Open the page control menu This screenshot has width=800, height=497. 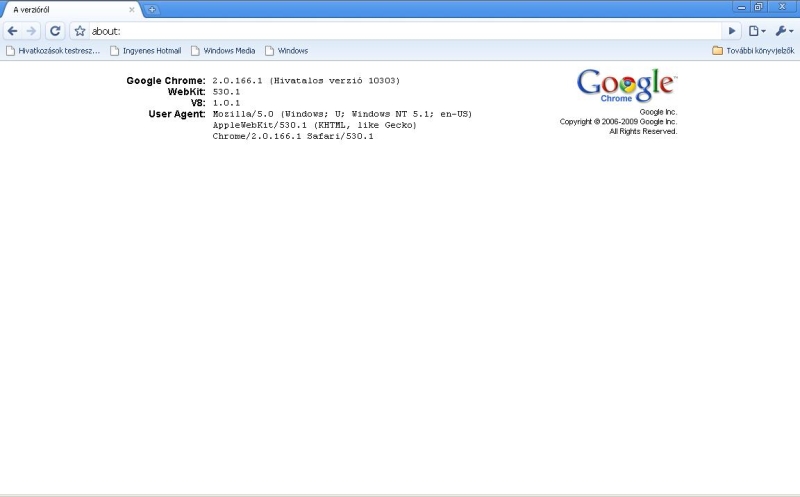(757, 31)
